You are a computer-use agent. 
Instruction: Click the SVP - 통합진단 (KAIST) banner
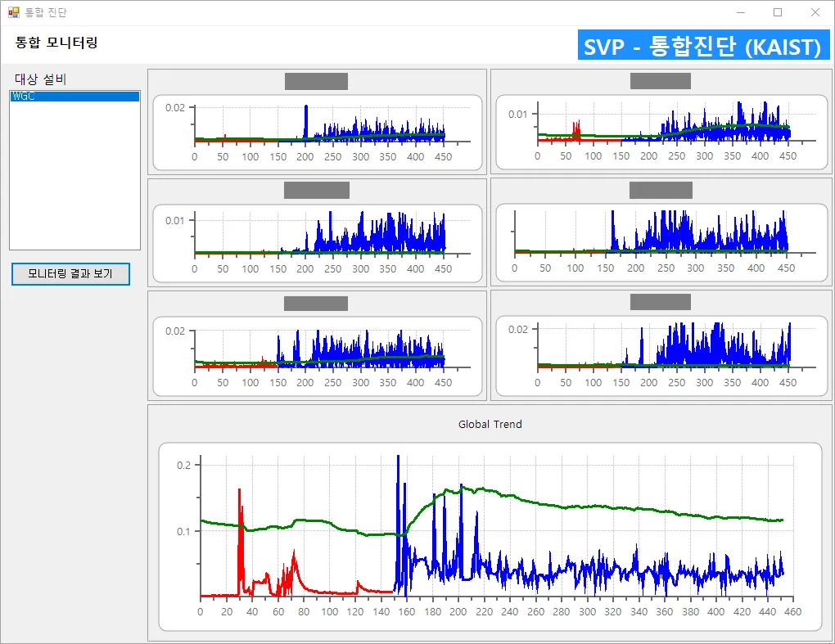703,45
